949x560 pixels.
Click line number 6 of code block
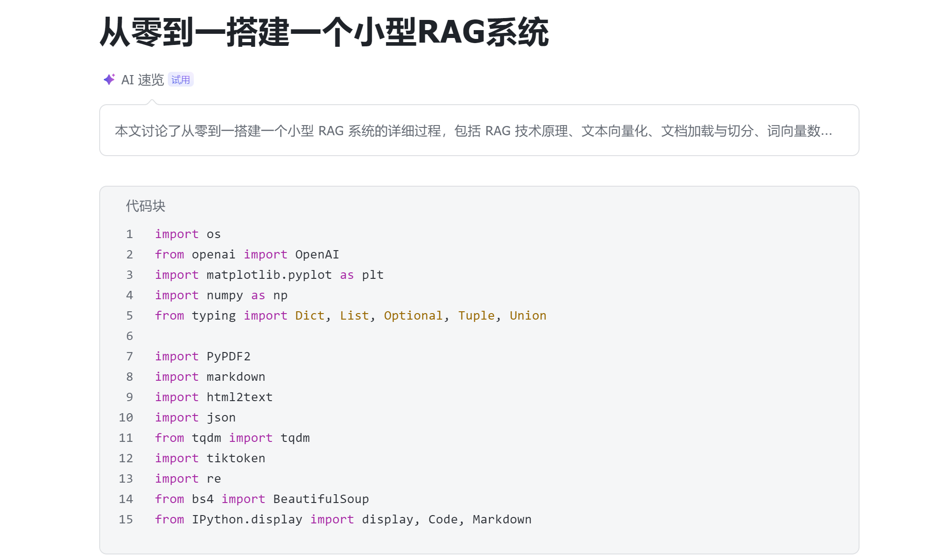(129, 336)
